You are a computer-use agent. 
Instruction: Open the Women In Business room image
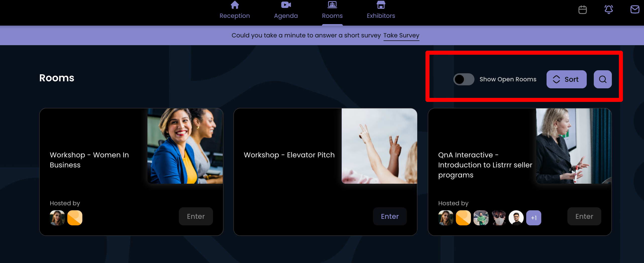pos(185,146)
